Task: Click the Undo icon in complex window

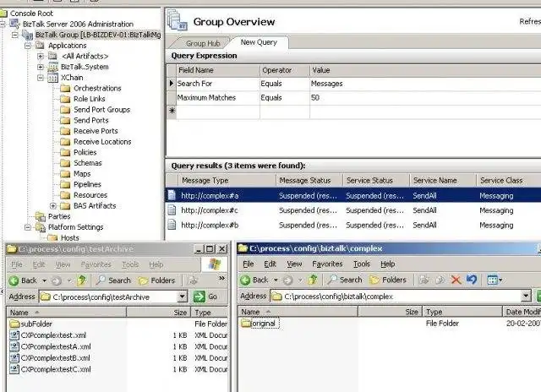Action: (x=472, y=280)
